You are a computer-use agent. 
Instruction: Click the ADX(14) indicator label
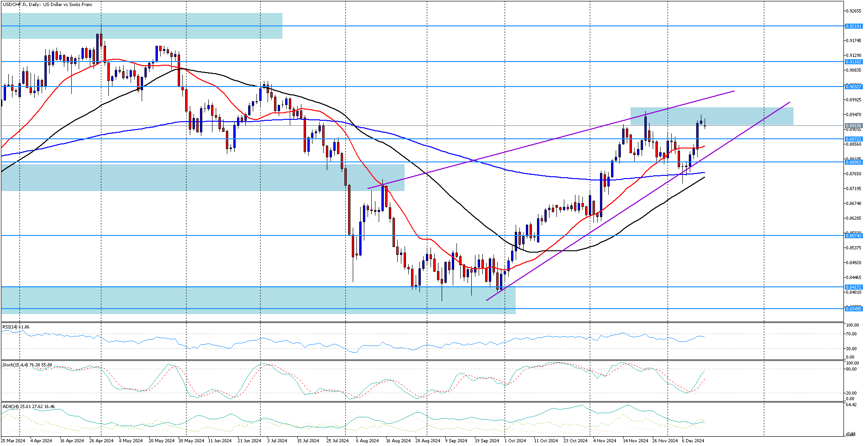tap(28, 407)
